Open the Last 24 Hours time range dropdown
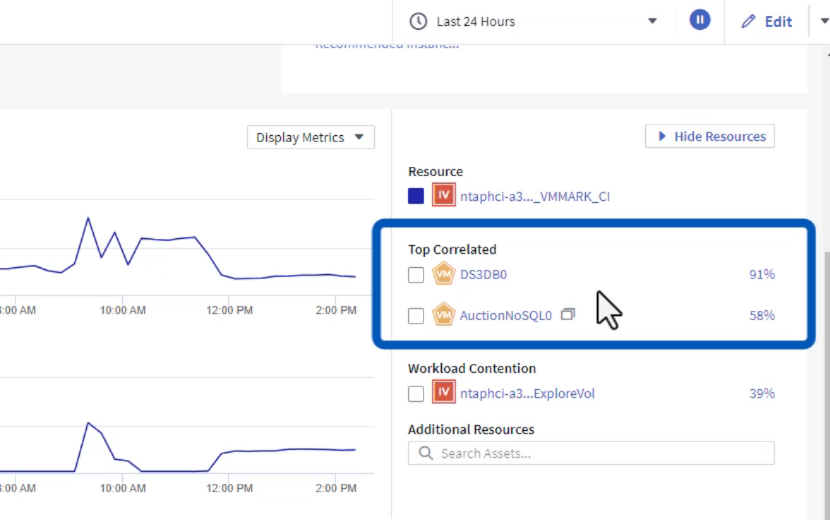 [652, 21]
